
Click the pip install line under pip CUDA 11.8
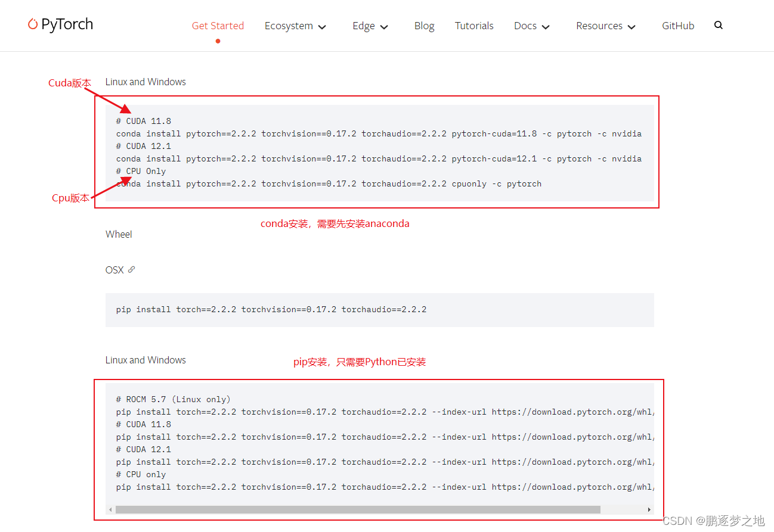click(385, 437)
